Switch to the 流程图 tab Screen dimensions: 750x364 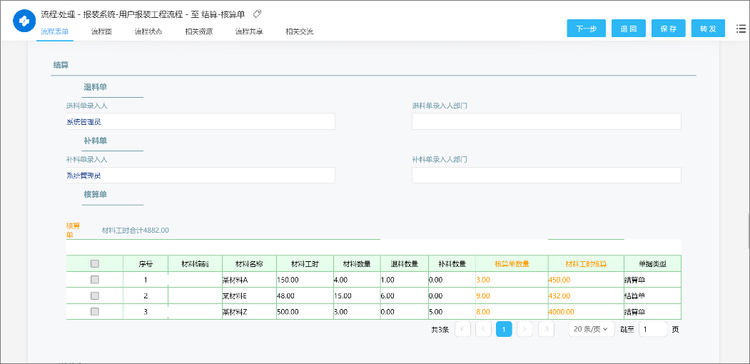101,32
